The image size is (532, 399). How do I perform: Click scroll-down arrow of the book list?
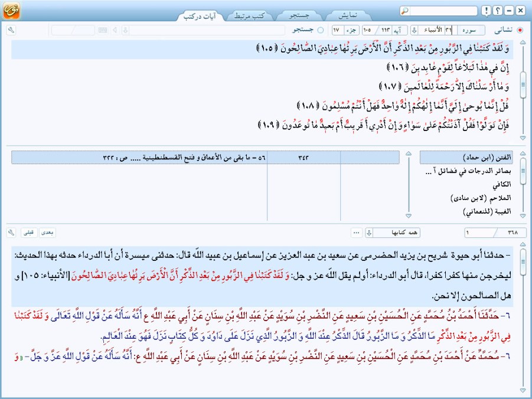[x=523, y=216]
